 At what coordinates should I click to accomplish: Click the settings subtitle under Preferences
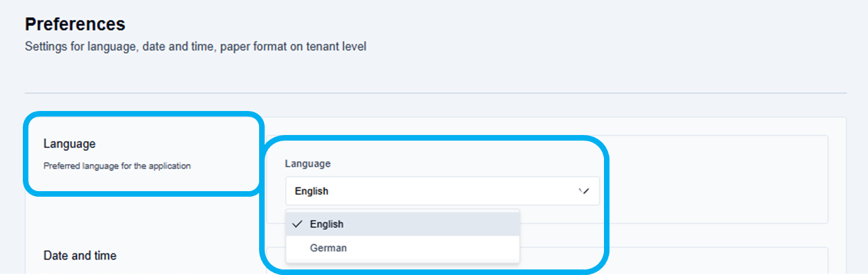[196, 46]
